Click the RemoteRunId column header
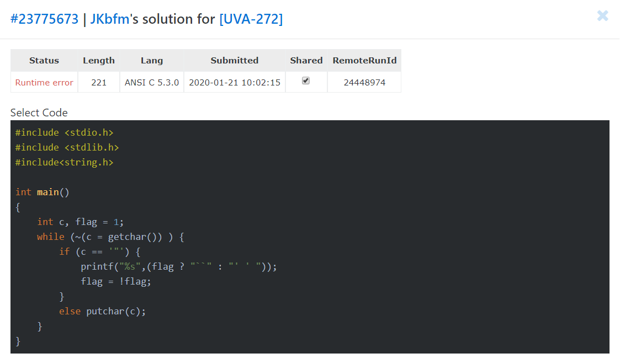This screenshot has width=620, height=364. [x=364, y=61]
